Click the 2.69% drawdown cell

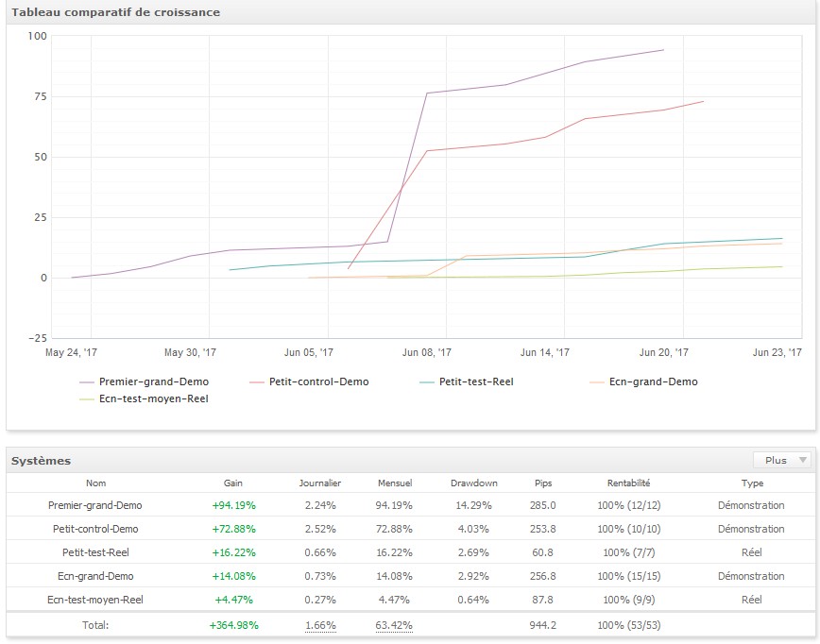474,552
